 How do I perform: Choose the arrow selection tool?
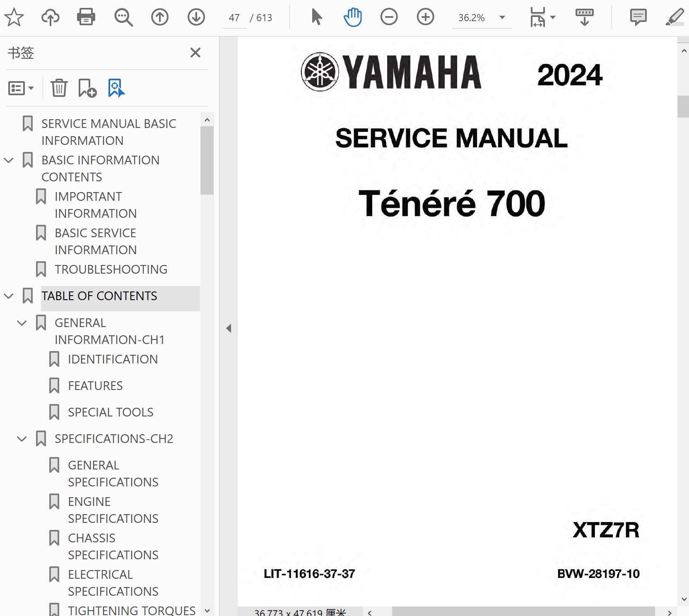(x=317, y=17)
